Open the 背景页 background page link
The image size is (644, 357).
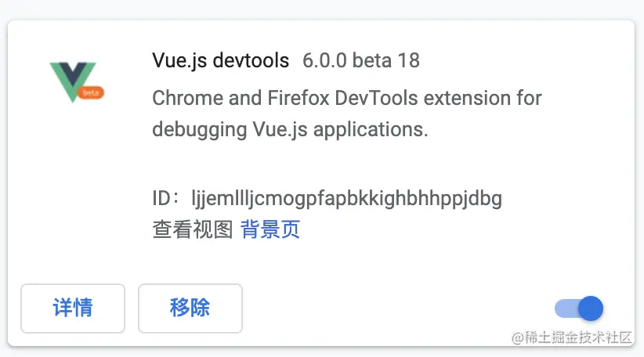pyautogui.click(x=270, y=229)
